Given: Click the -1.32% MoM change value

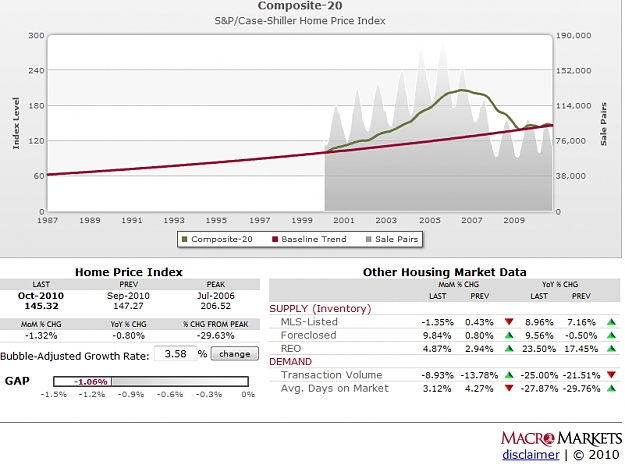Looking at the screenshot, I should [41, 336].
